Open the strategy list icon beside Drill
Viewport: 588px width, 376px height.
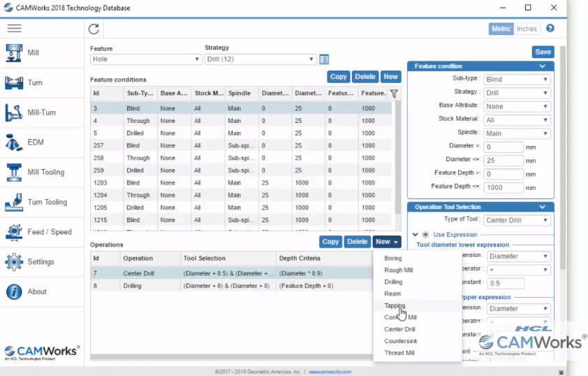pyautogui.click(x=324, y=59)
